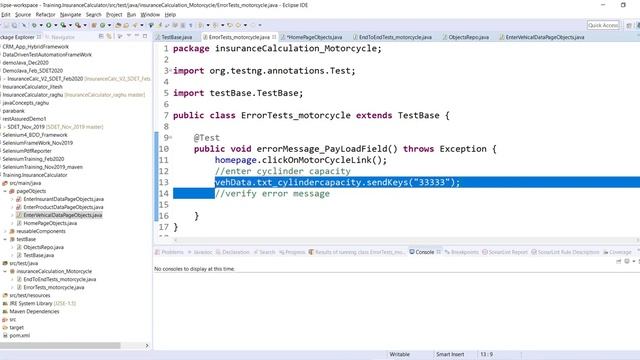Open the Declaration view tab
Viewport: 640px width, 360px height.
pos(232,252)
